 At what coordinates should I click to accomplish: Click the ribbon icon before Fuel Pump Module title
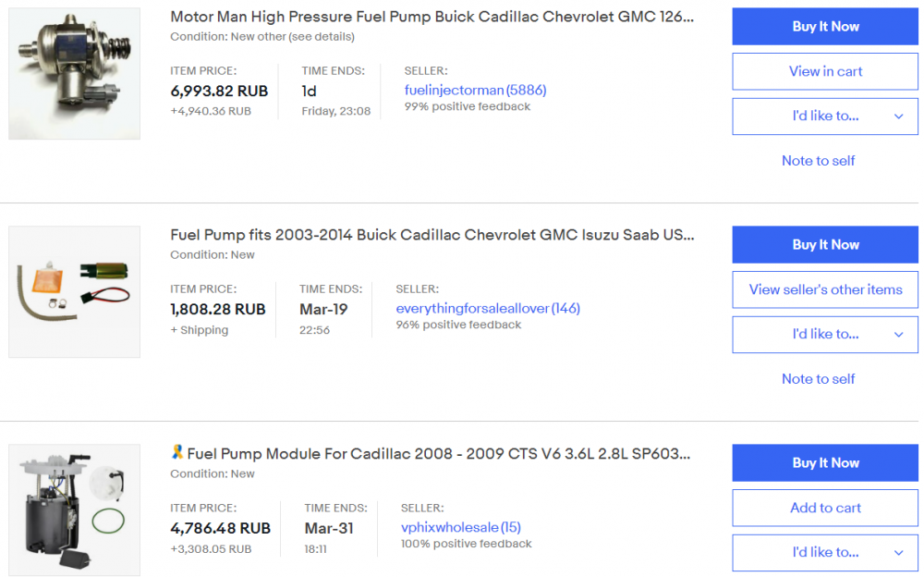(x=177, y=452)
